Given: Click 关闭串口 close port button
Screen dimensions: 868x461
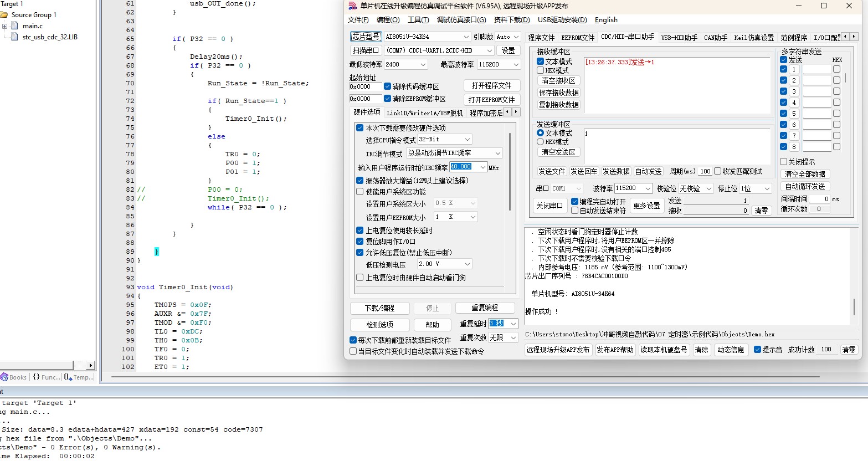Looking at the screenshot, I should 549,206.
